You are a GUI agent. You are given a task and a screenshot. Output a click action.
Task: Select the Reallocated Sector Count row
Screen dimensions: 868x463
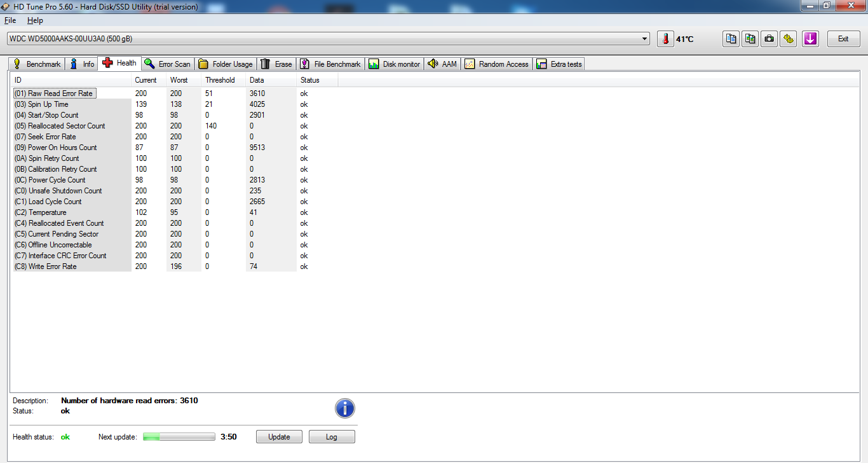(x=175, y=126)
